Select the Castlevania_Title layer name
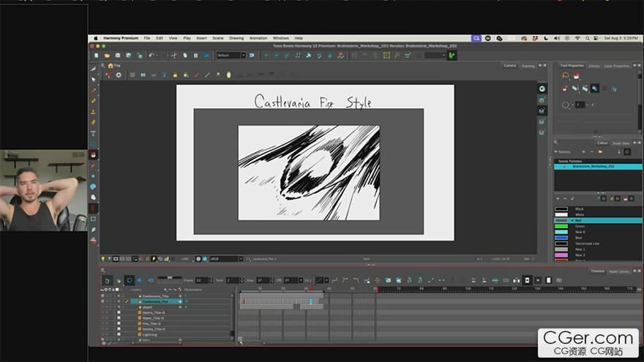 (156, 296)
